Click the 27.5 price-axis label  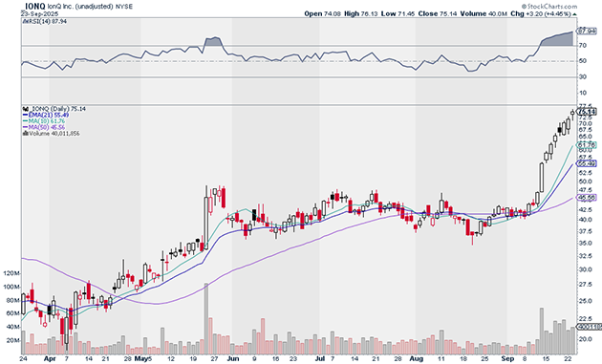(x=585, y=284)
